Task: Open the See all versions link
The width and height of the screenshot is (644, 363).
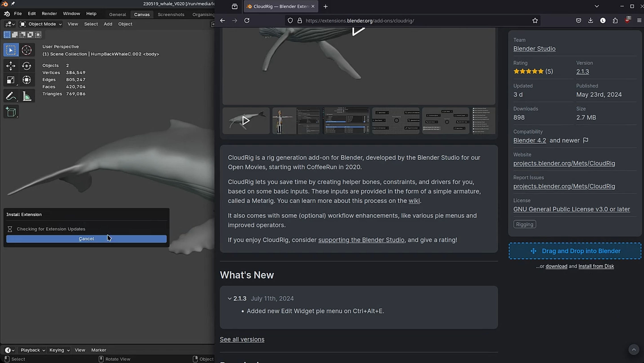Action: point(242,339)
